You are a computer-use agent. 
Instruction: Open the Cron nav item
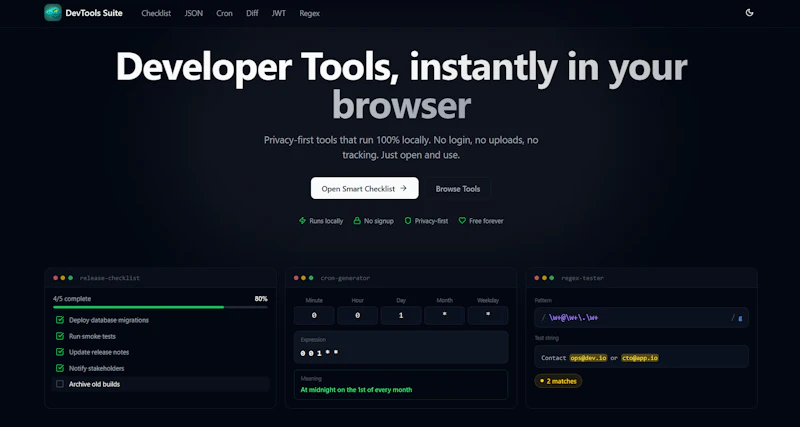[x=224, y=13]
